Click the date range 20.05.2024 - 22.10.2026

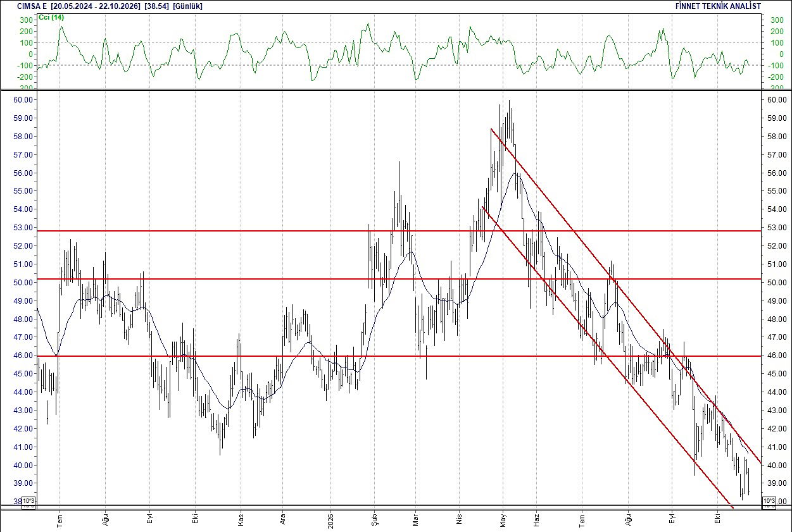(96, 6)
